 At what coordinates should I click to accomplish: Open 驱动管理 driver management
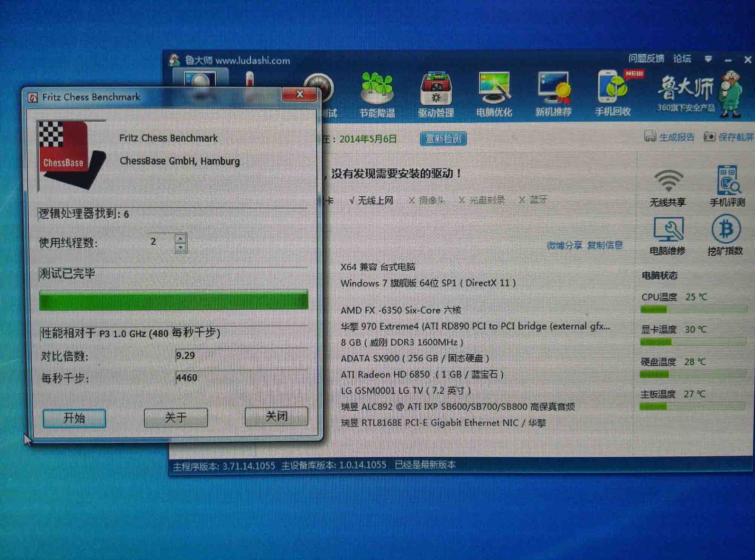tap(436, 94)
